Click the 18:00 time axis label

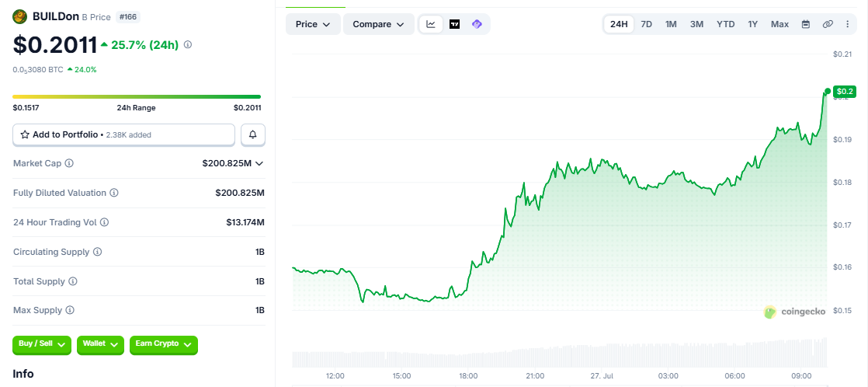(467, 376)
